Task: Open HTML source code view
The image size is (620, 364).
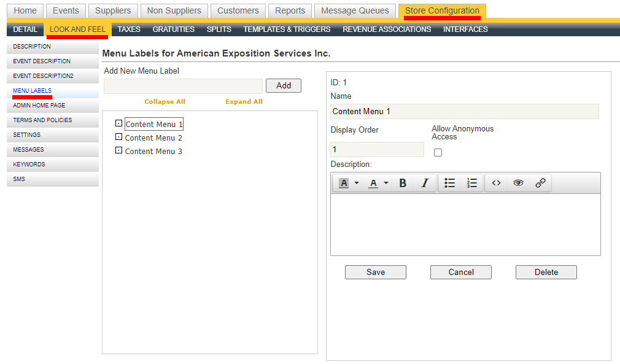Action: pyautogui.click(x=497, y=183)
